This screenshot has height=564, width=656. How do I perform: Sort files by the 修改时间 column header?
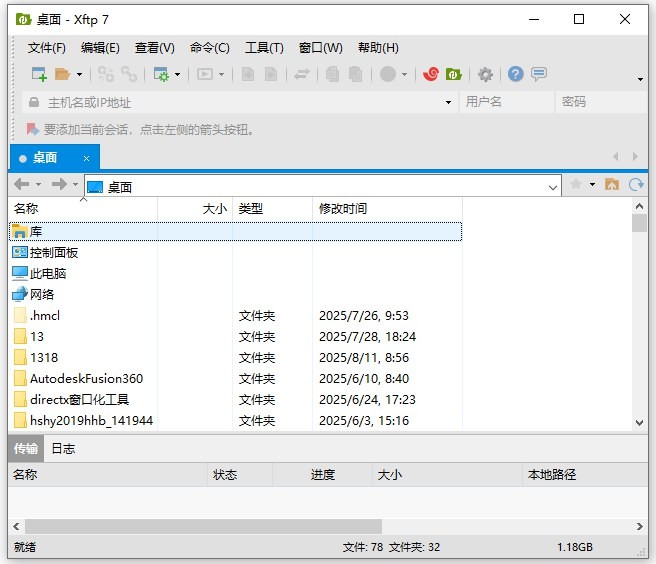click(387, 208)
